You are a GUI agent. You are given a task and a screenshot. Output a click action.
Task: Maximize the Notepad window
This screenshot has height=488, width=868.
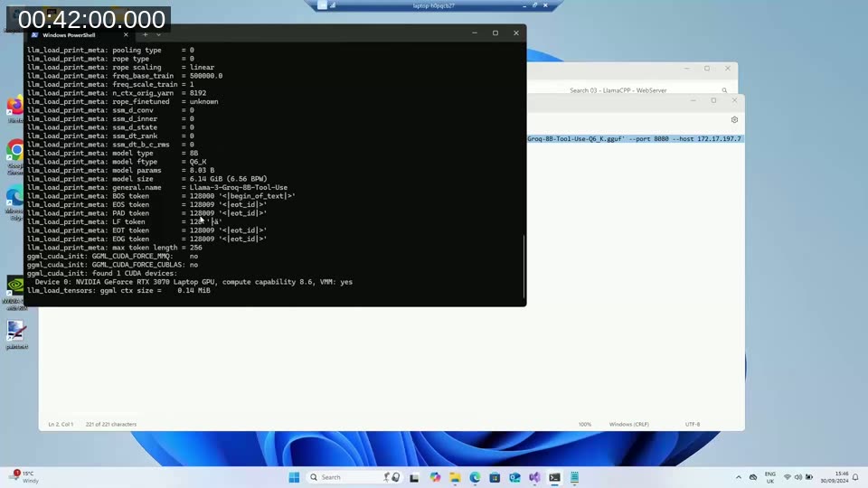pyautogui.click(x=713, y=100)
